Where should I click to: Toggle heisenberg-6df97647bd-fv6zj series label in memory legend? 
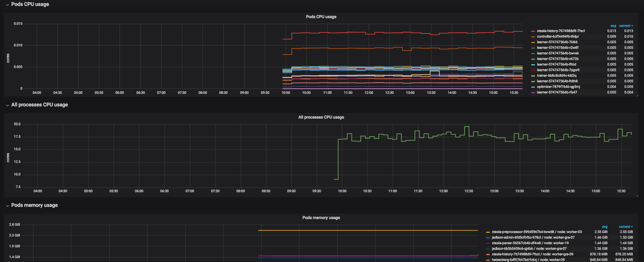point(528,260)
